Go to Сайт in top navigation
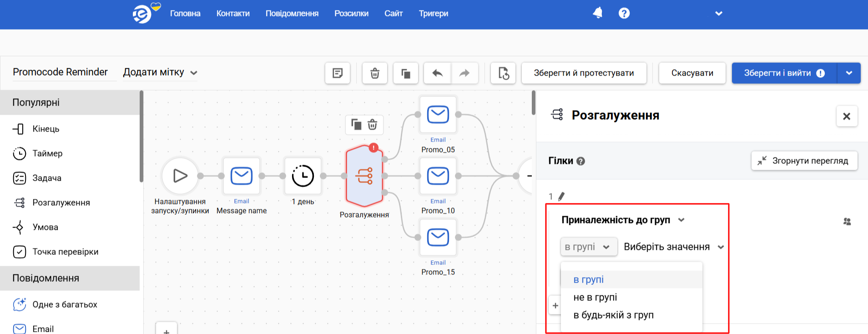 [394, 14]
